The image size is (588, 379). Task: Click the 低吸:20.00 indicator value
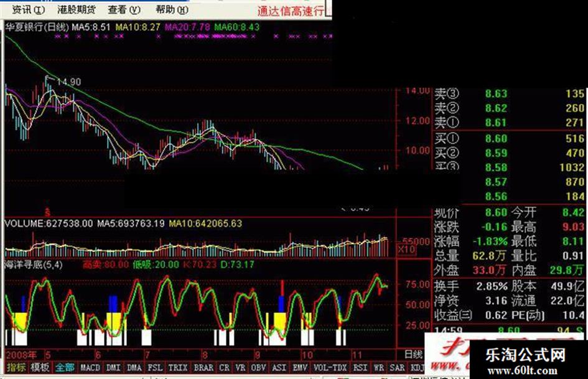156,264
